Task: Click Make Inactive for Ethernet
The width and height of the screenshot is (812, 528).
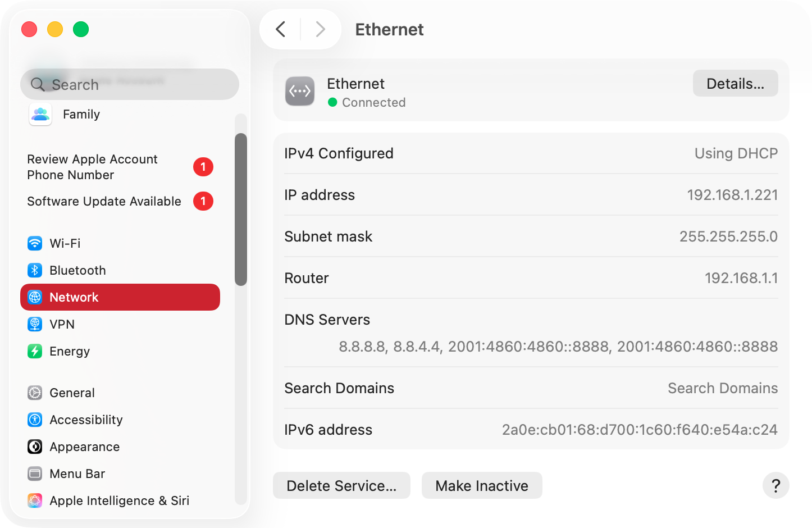Action: [x=481, y=485]
